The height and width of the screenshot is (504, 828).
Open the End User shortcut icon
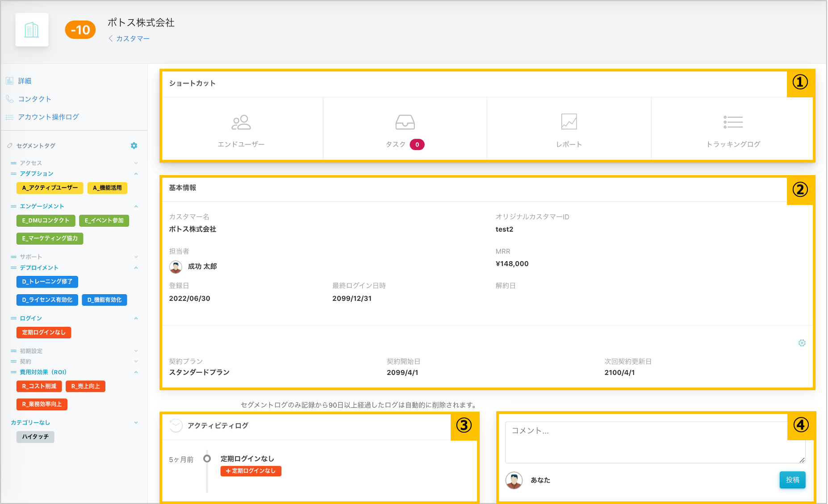[x=241, y=122]
